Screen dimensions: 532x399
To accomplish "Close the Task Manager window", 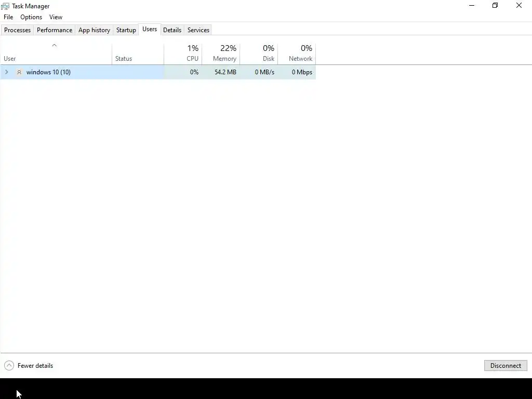I will coord(519,5).
